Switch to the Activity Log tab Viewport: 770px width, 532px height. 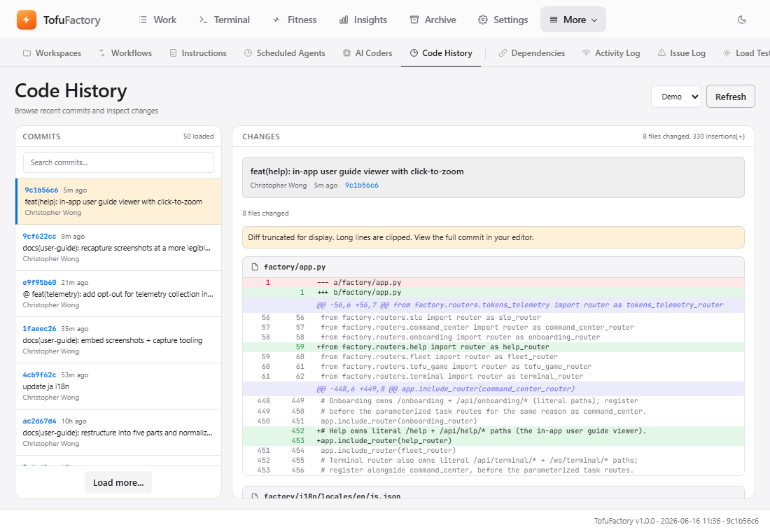click(x=611, y=53)
